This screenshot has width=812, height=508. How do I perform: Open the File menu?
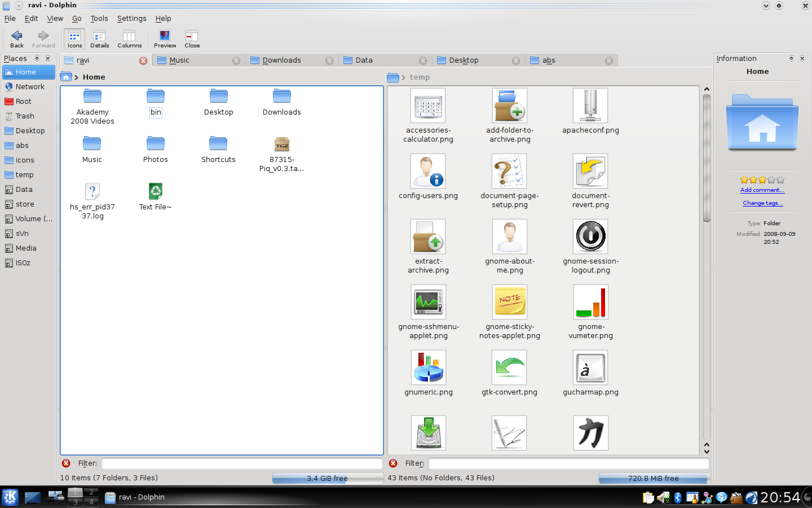point(10,19)
